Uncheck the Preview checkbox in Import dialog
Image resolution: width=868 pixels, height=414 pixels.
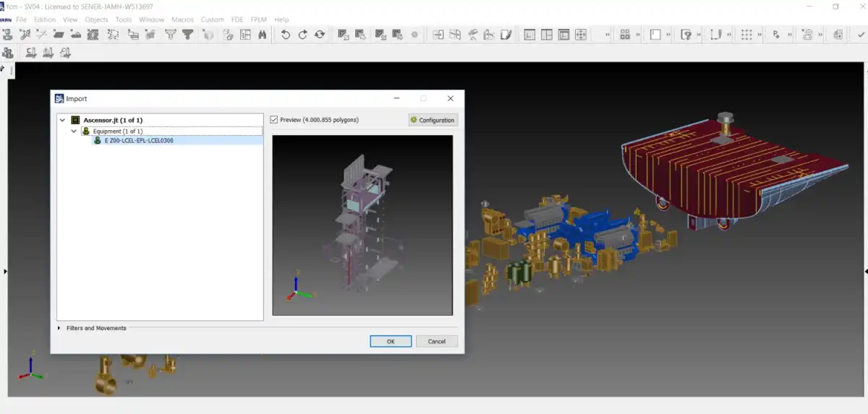[x=273, y=120]
